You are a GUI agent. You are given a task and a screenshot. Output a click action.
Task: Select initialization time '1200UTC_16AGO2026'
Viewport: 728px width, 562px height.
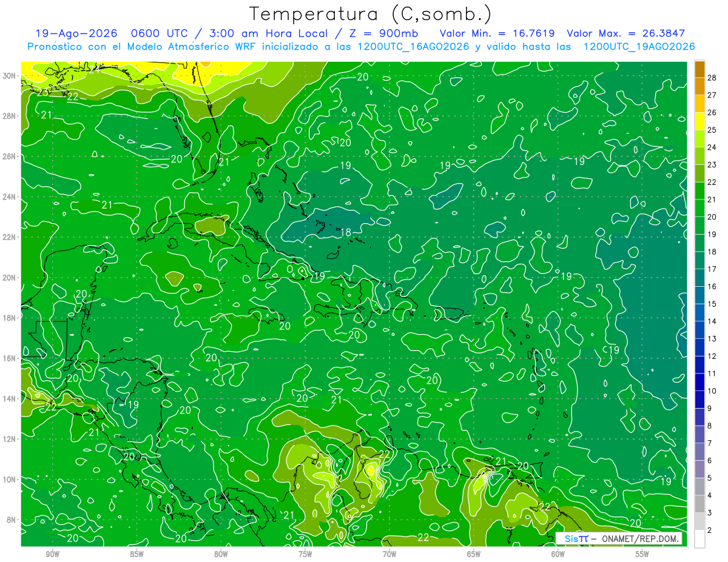coord(412,47)
